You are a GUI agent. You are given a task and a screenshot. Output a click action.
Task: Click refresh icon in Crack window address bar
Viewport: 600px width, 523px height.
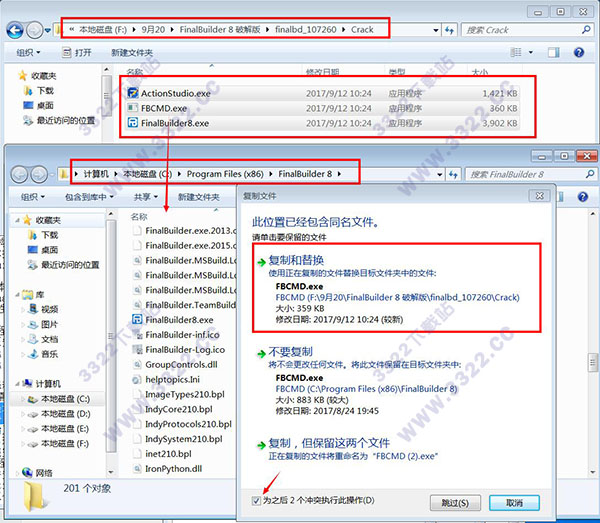pos(450,30)
